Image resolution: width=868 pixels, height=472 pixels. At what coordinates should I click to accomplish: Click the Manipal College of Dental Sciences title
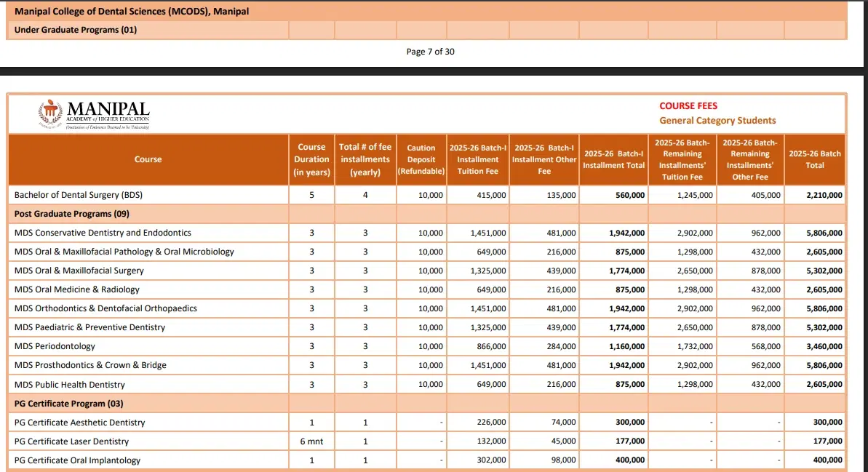pyautogui.click(x=131, y=12)
